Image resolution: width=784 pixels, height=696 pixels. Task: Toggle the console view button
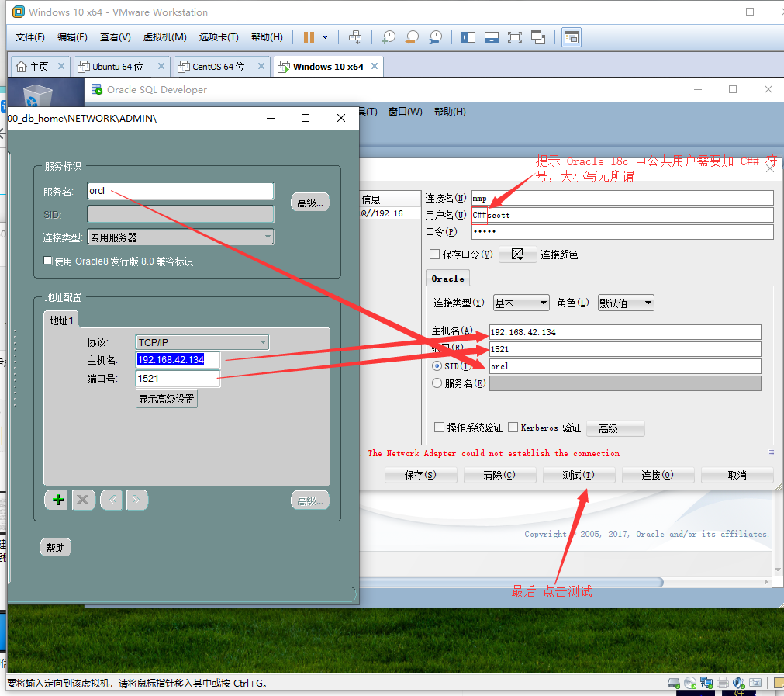tap(571, 37)
